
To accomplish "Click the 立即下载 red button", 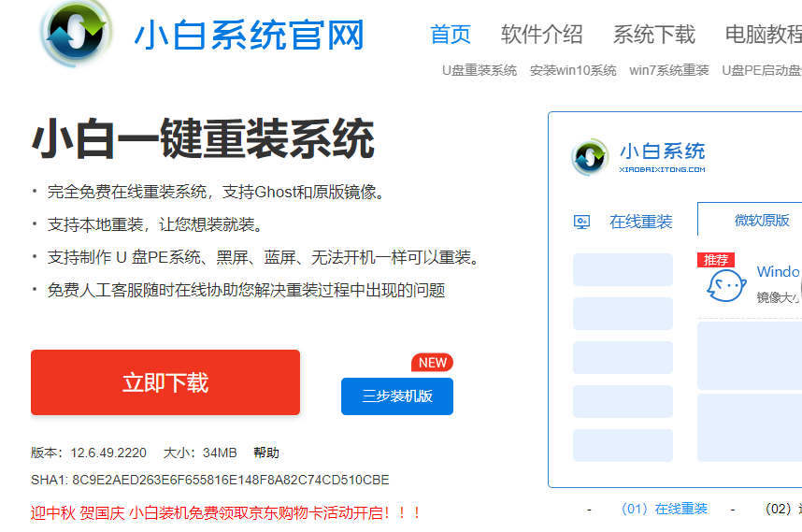I will pos(165,382).
